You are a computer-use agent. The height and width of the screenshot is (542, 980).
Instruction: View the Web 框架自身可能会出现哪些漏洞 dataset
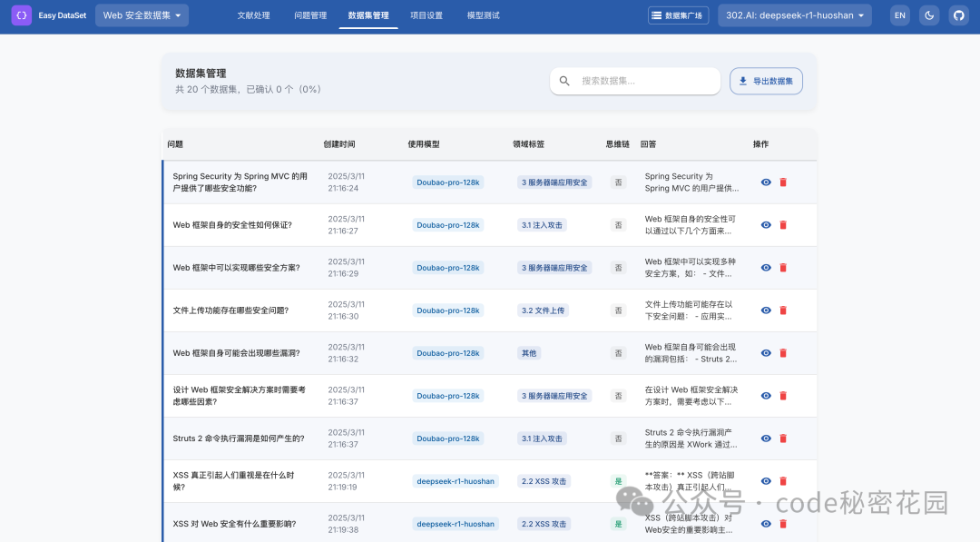(x=766, y=353)
